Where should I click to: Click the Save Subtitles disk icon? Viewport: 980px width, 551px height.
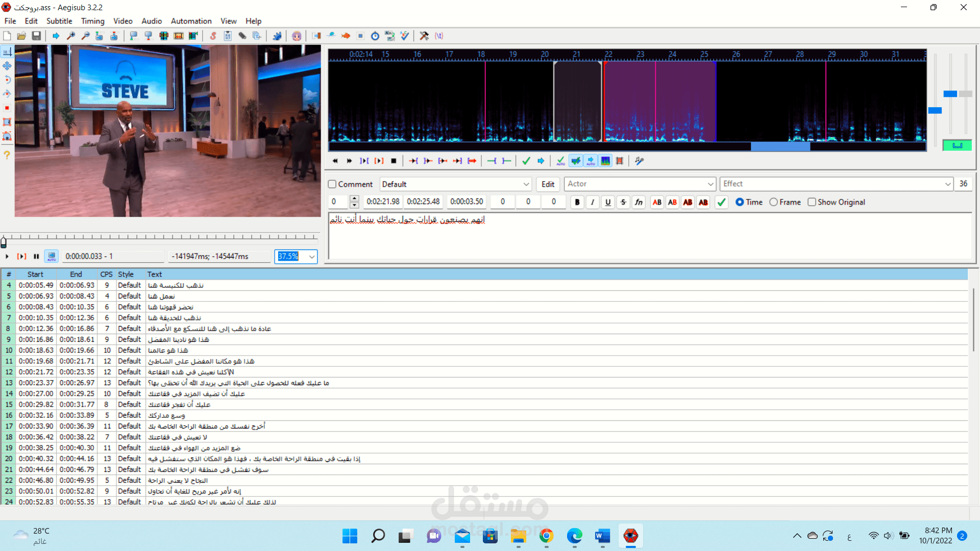36,36
